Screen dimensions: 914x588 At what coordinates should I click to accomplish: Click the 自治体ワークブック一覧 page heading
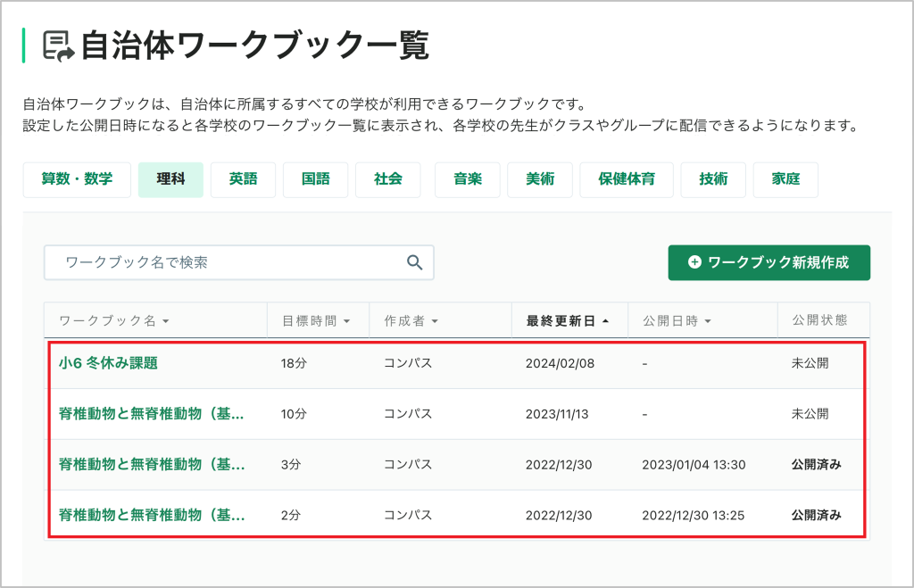(x=255, y=46)
